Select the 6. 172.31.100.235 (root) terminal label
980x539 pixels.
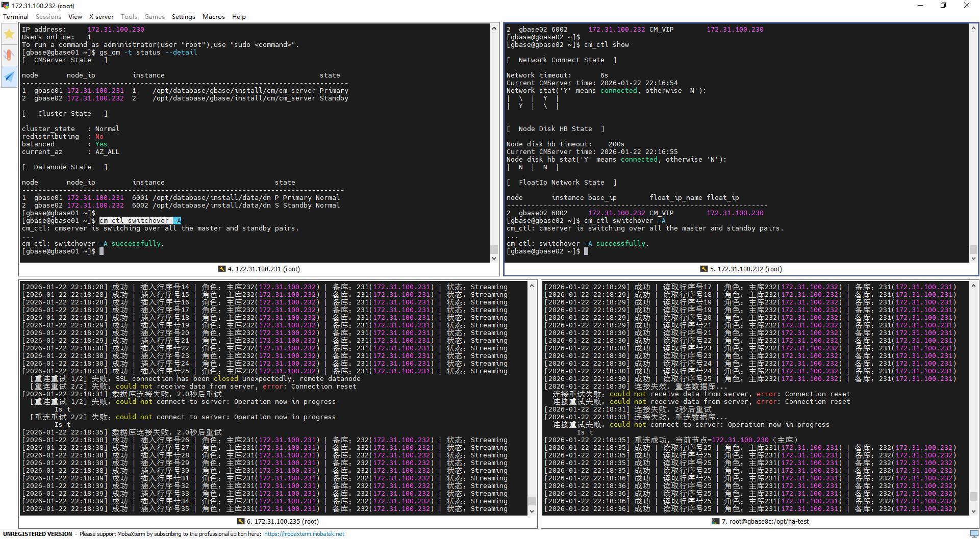coord(283,521)
